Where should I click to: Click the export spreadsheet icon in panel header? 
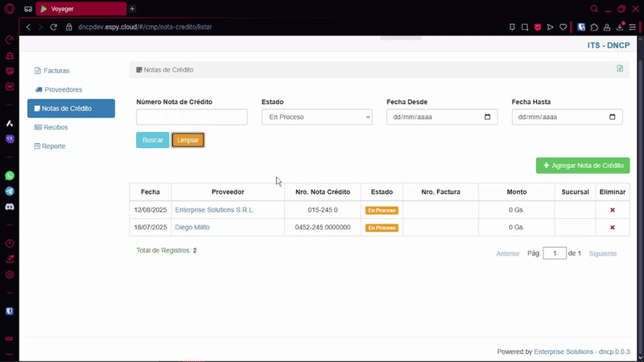coord(619,69)
